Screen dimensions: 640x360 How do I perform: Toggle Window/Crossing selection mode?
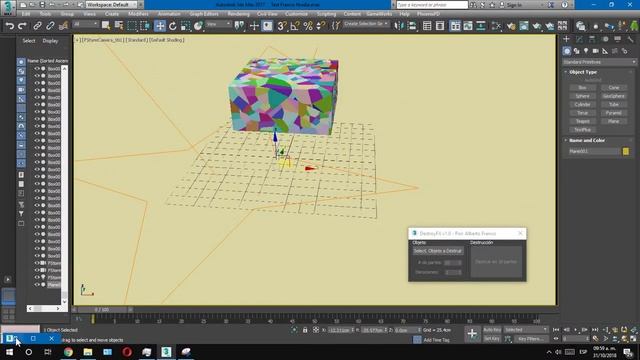[145, 26]
